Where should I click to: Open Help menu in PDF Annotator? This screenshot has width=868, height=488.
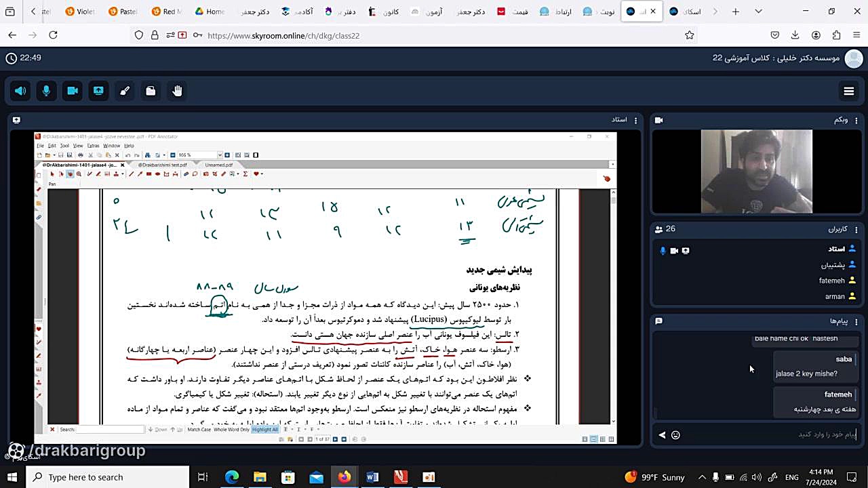(129, 146)
